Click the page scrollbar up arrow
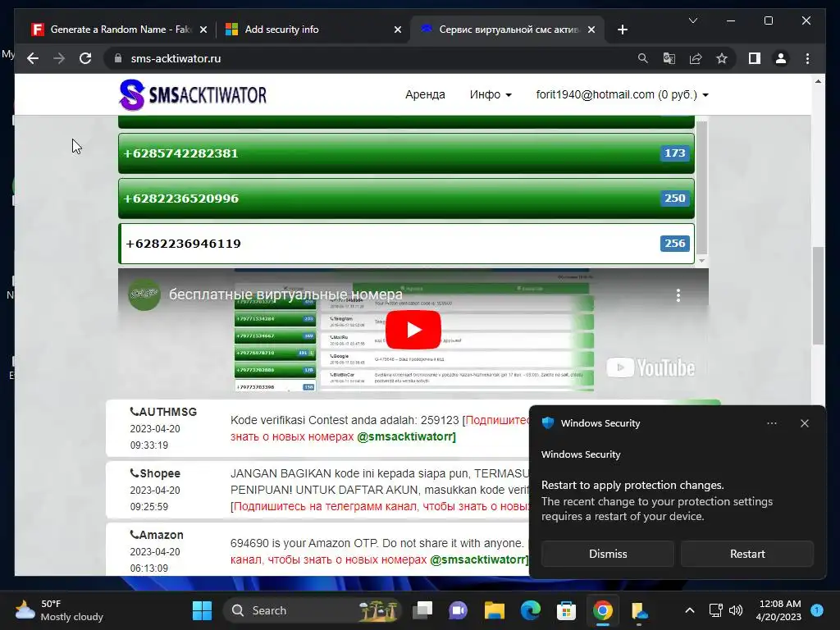 [x=818, y=81]
